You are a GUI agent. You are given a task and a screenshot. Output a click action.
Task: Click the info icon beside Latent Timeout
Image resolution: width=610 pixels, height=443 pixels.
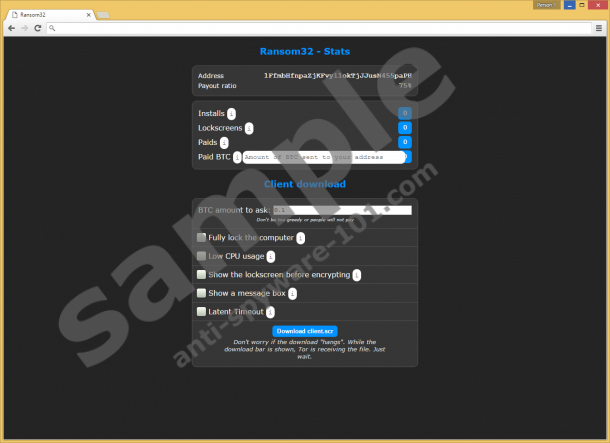click(x=270, y=312)
